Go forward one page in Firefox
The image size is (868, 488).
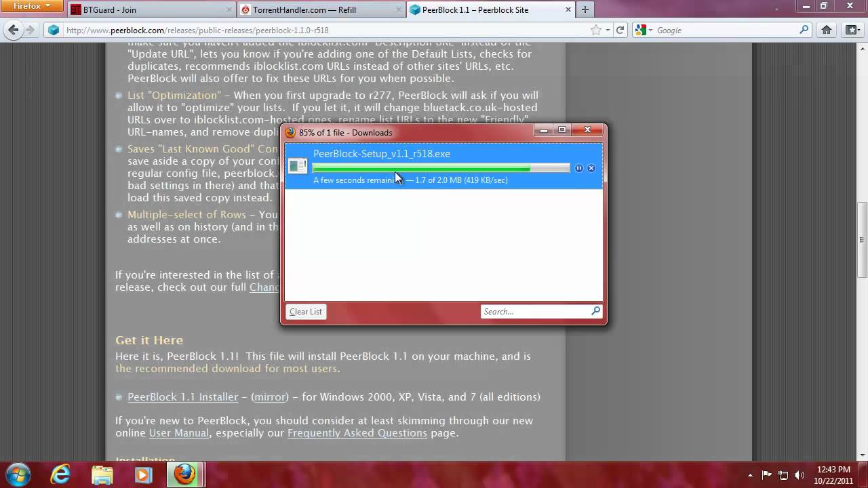click(x=30, y=30)
